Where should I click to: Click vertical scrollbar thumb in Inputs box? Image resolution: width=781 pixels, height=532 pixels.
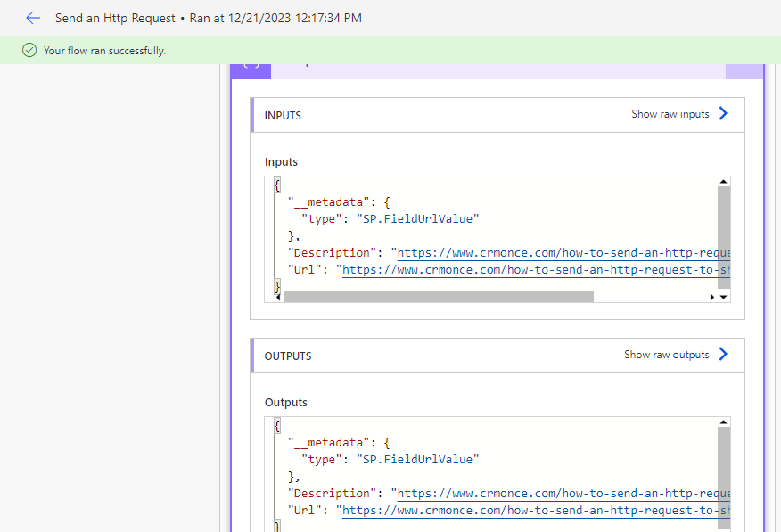pyautogui.click(x=724, y=237)
